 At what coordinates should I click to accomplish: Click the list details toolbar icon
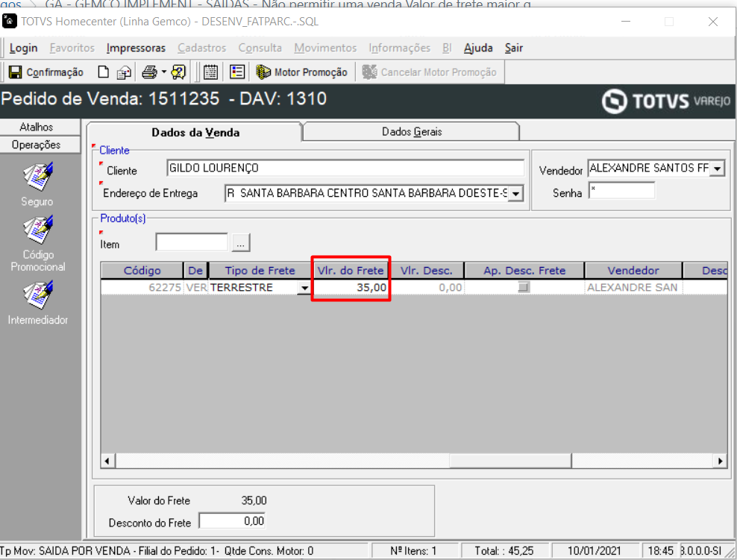(x=237, y=72)
